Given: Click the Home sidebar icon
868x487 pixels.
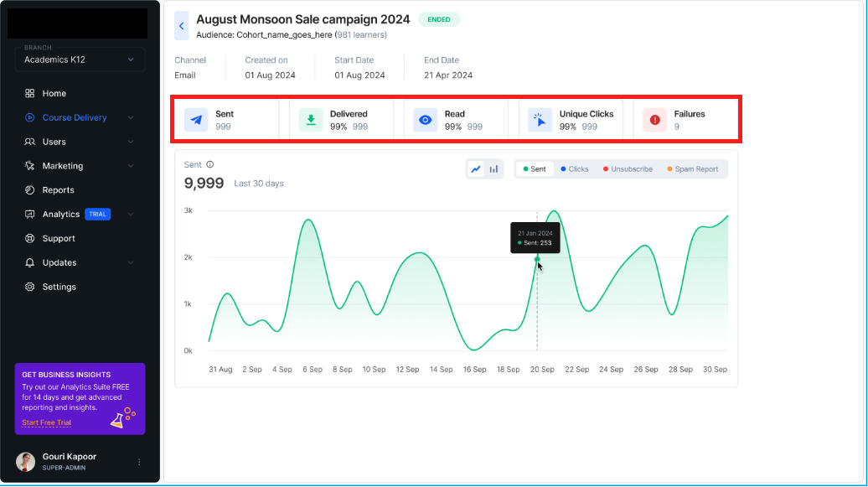Looking at the screenshot, I should (x=30, y=93).
